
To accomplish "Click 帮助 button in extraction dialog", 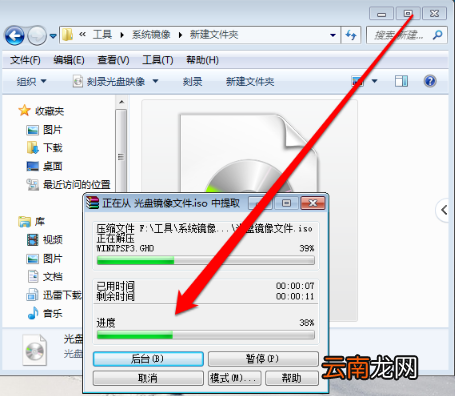I will point(292,378).
